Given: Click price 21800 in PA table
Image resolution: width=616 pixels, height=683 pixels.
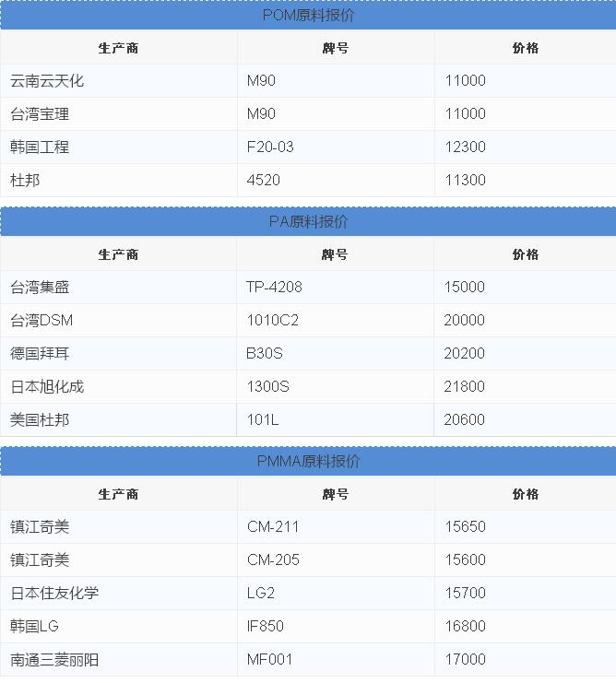Looking at the screenshot, I should (x=525, y=386).
